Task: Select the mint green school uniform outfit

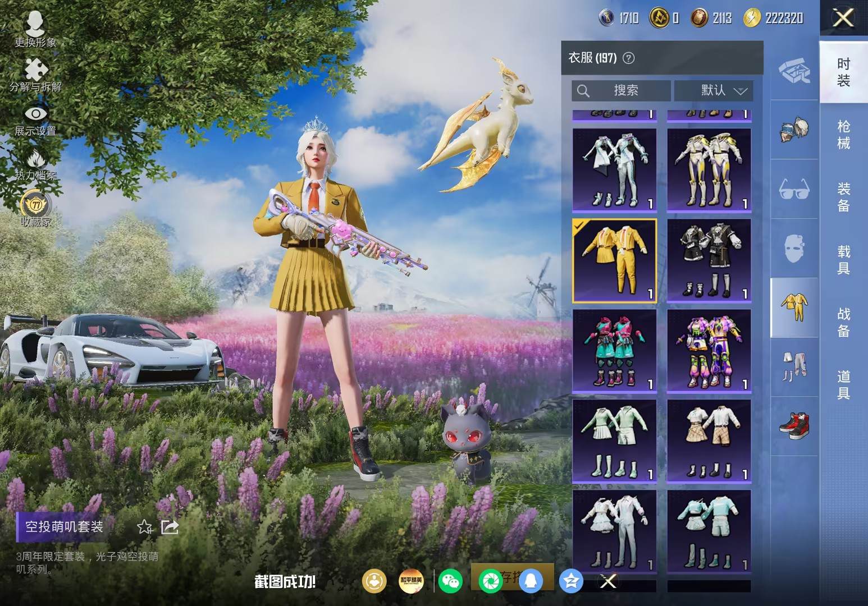Action: [x=614, y=442]
